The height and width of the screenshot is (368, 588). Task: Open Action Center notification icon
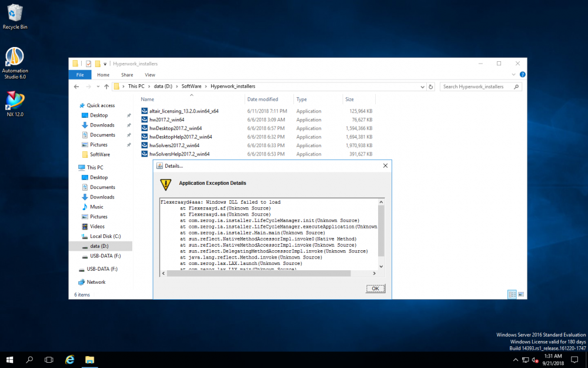tap(574, 360)
